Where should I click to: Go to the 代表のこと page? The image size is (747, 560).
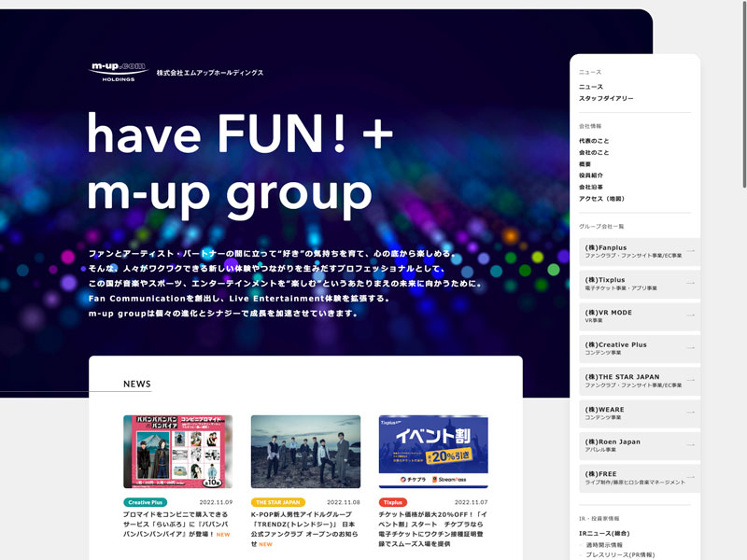(594, 141)
